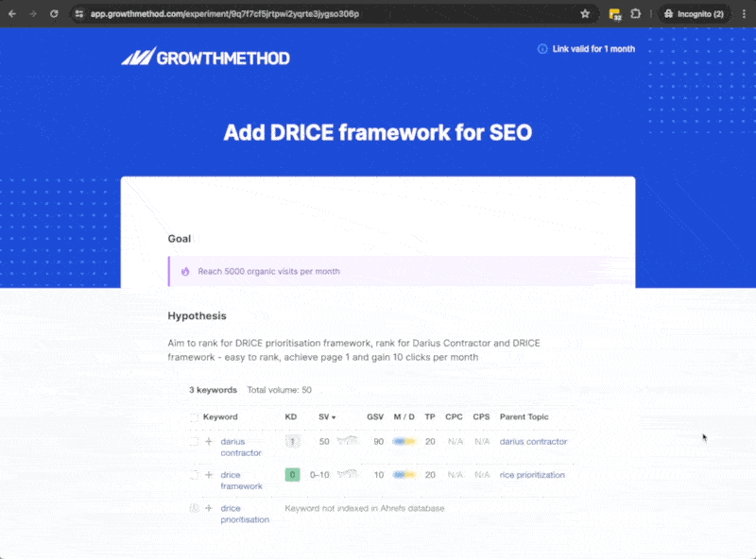Click the Hypothesis heading
Image resolution: width=756 pixels, height=559 pixels.
(x=197, y=316)
